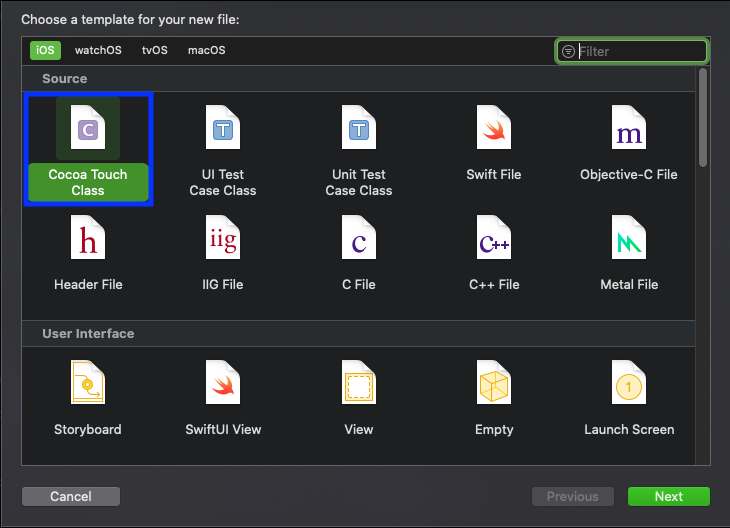The width and height of the screenshot is (730, 528).
Task: Switch to the iOS platform tab
Action: click(x=45, y=50)
